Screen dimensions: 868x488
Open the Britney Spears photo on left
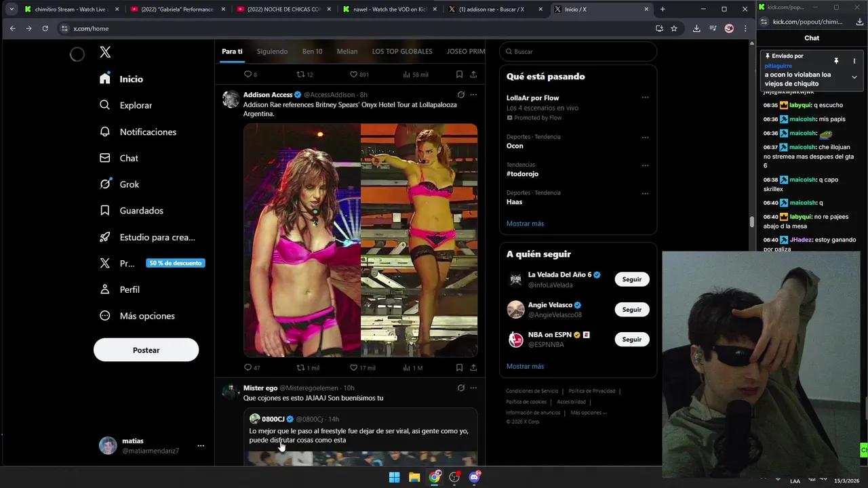click(x=302, y=240)
